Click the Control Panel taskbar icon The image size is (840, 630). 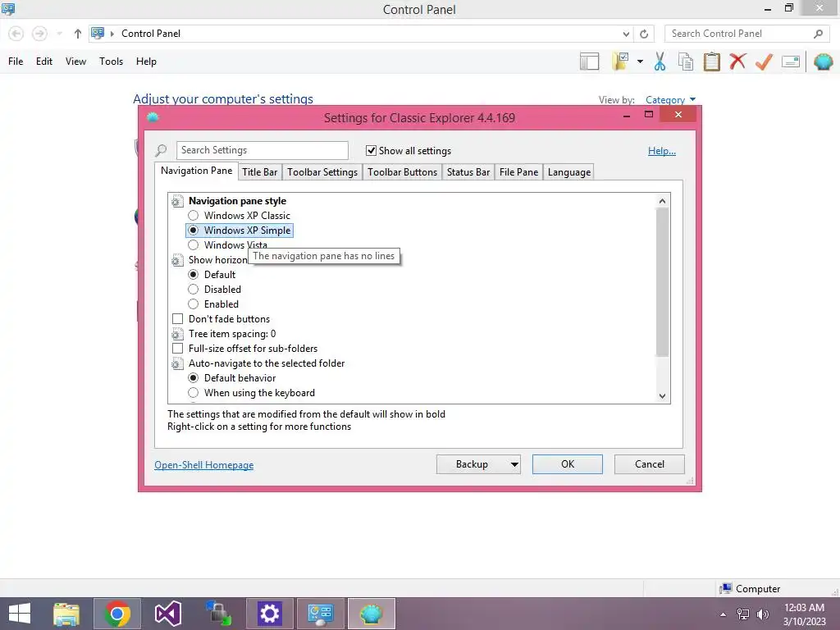[321, 614]
